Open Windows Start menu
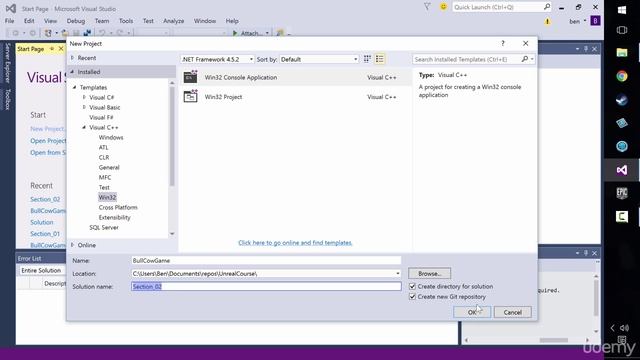This screenshot has height=360, width=640. [x=622, y=10]
